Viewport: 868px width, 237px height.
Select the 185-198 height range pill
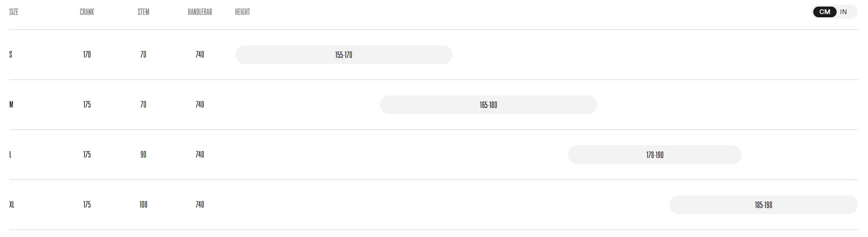pos(763,205)
